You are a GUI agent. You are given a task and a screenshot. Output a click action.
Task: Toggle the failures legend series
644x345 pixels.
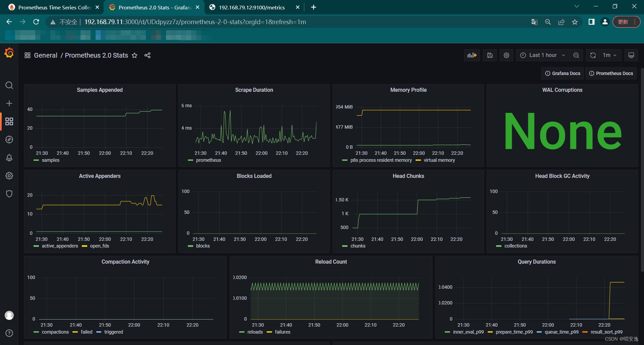[x=282, y=332]
